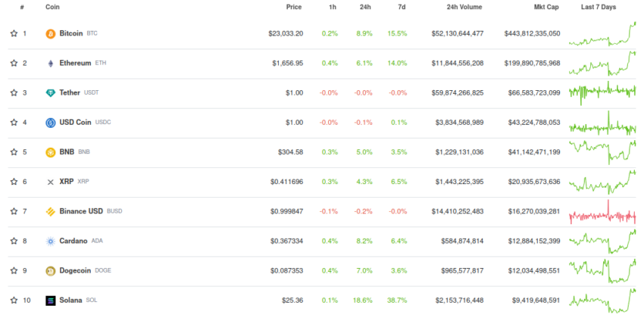The width and height of the screenshot is (644, 315).
Task: Click the BNB logo icon
Action: coord(51,152)
